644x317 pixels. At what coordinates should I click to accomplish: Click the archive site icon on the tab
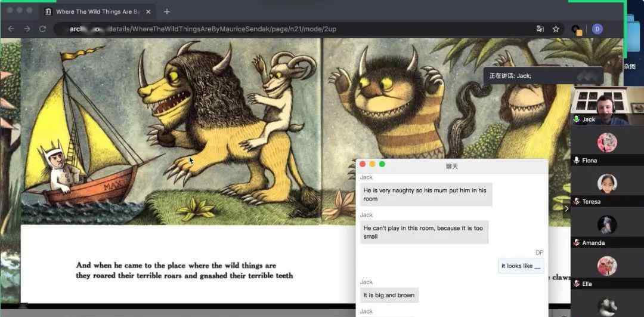pos(48,11)
